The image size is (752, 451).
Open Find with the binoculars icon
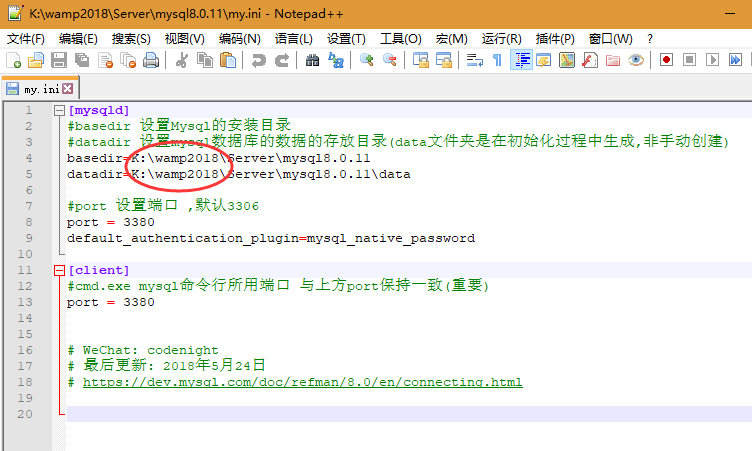(x=313, y=60)
